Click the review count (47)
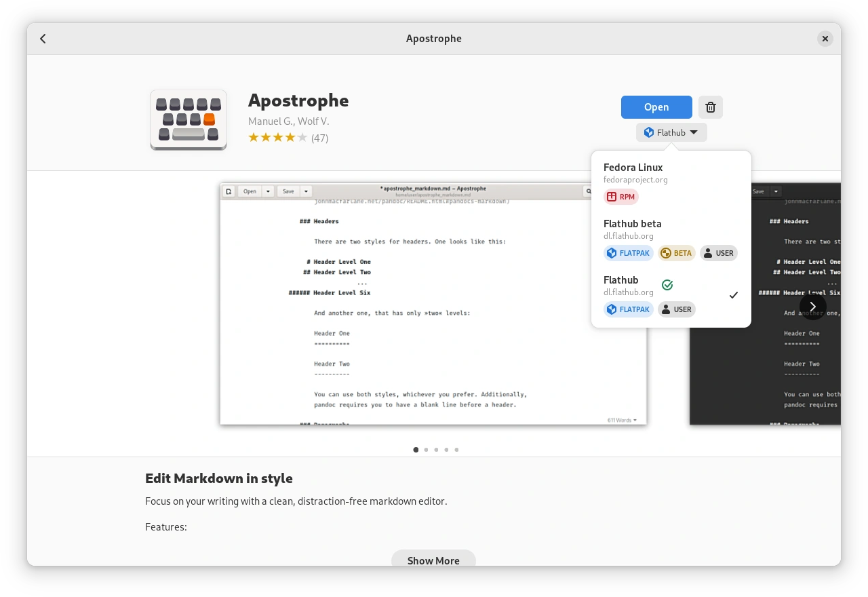 (x=319, y=138)
